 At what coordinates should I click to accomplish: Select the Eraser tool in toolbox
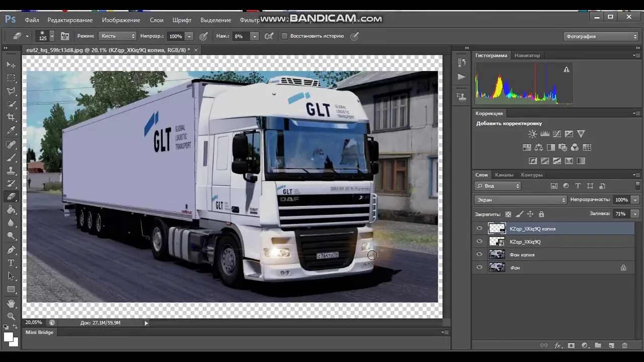tap(11, 197)
